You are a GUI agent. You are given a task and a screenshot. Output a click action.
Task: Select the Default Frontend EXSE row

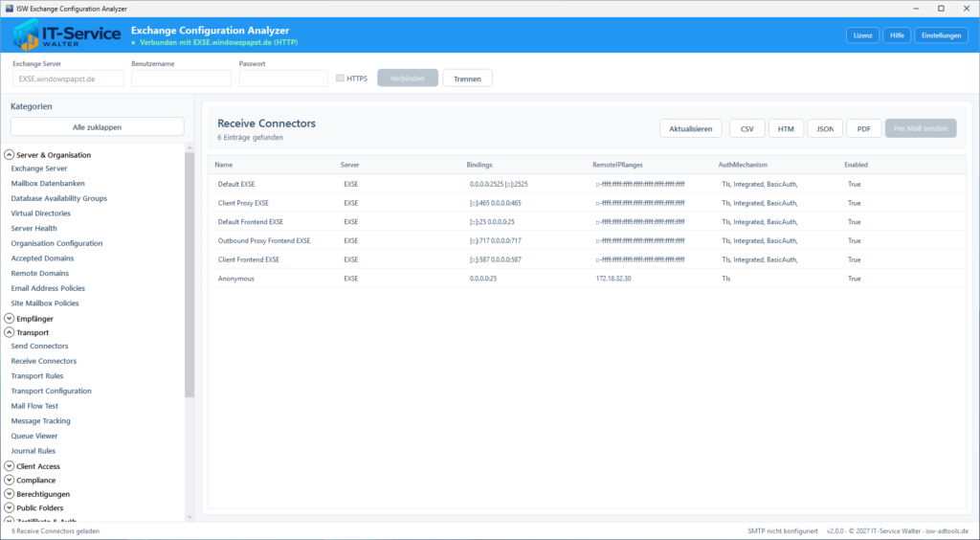(x=587, y=222)
